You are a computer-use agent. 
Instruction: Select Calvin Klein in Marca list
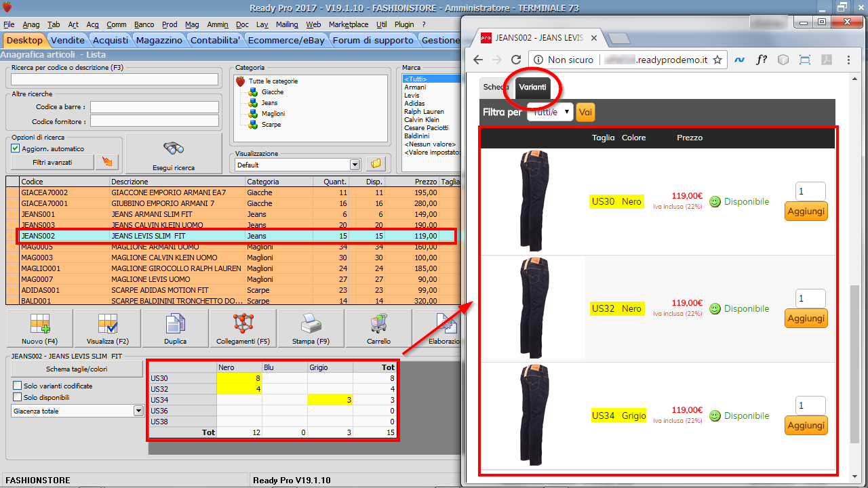pos(421,120)
